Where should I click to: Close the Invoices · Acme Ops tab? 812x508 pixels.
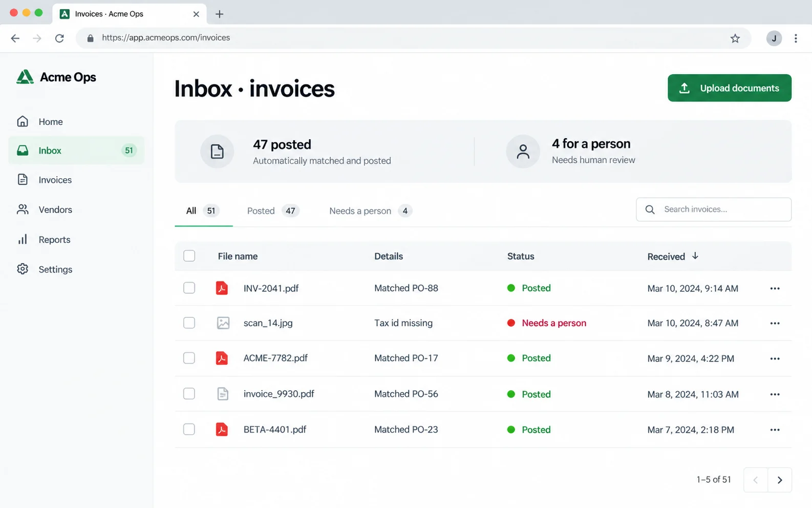pyautogui.click(x=196, y=14)
